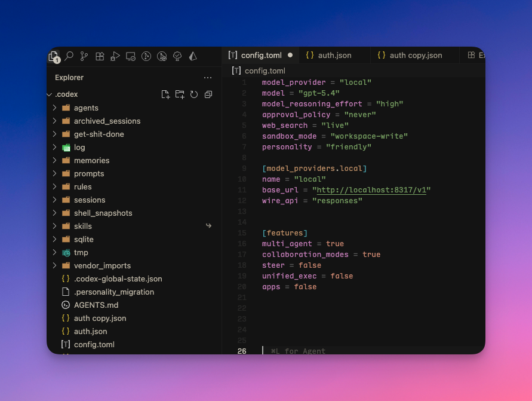Expand the shell_snapshots folder chevron

tap(54, 213)
